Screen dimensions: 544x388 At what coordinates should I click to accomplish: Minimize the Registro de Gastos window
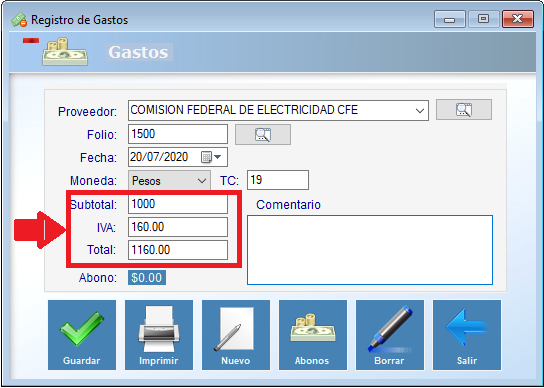[450, 19]
